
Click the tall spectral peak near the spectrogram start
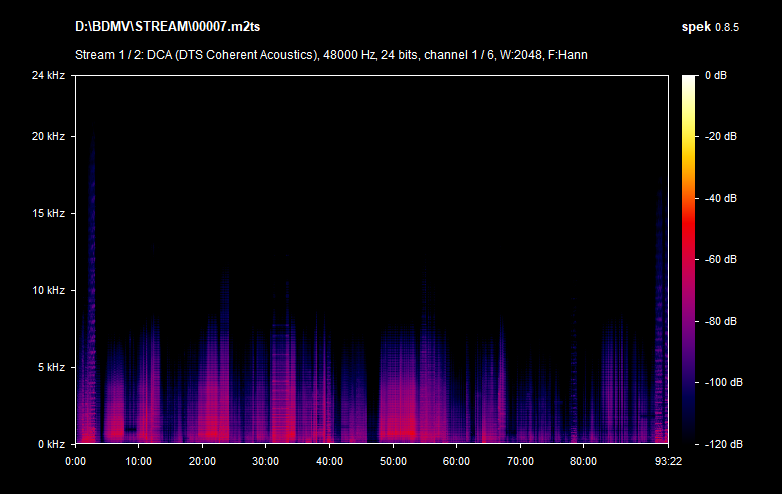[92, 200]
